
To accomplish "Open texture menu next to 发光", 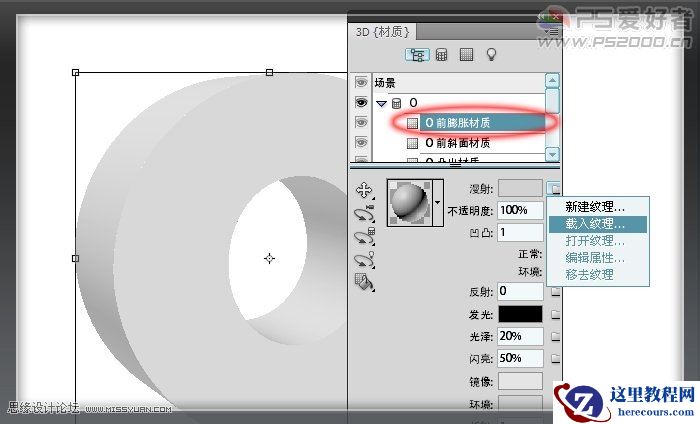I will (x=555, y=315).
